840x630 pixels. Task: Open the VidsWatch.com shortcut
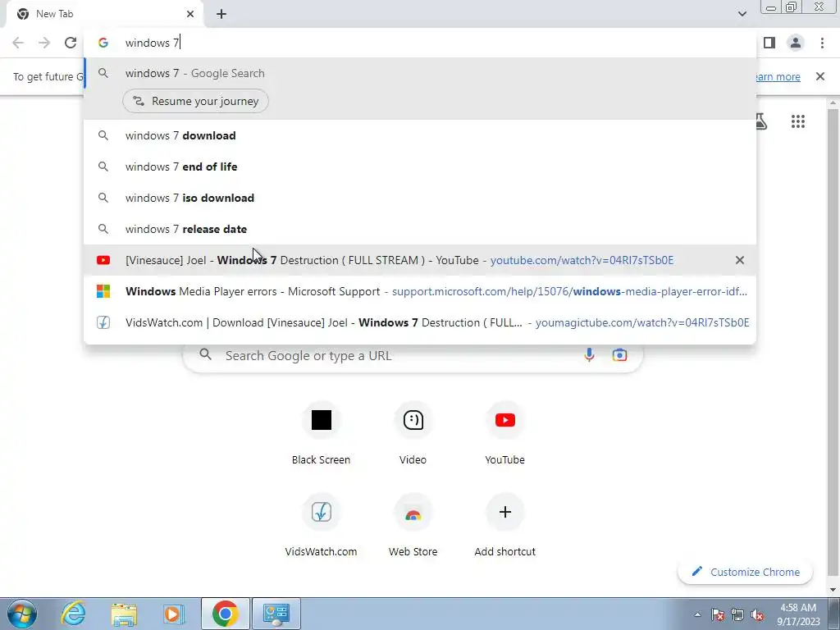(321, 526)
